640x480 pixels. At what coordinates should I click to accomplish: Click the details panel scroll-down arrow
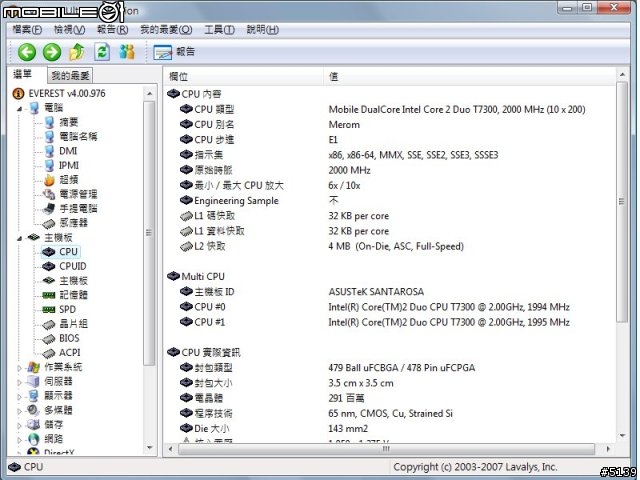pyautogui.click(x=622, y=436)
